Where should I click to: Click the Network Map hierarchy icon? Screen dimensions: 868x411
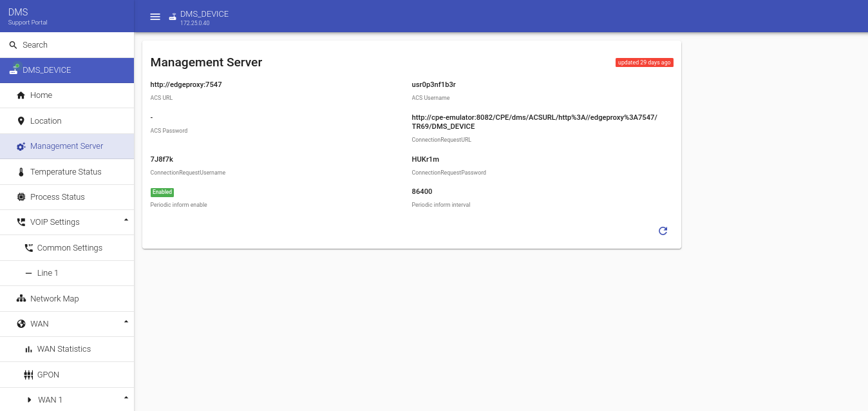(x=21, y=299)
